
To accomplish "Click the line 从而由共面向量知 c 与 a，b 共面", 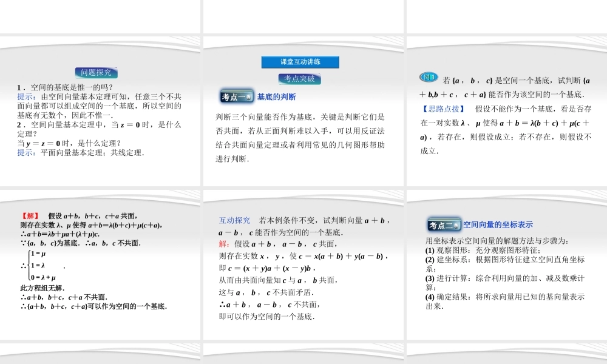I will pyautogui.click(x=278, y=280).
